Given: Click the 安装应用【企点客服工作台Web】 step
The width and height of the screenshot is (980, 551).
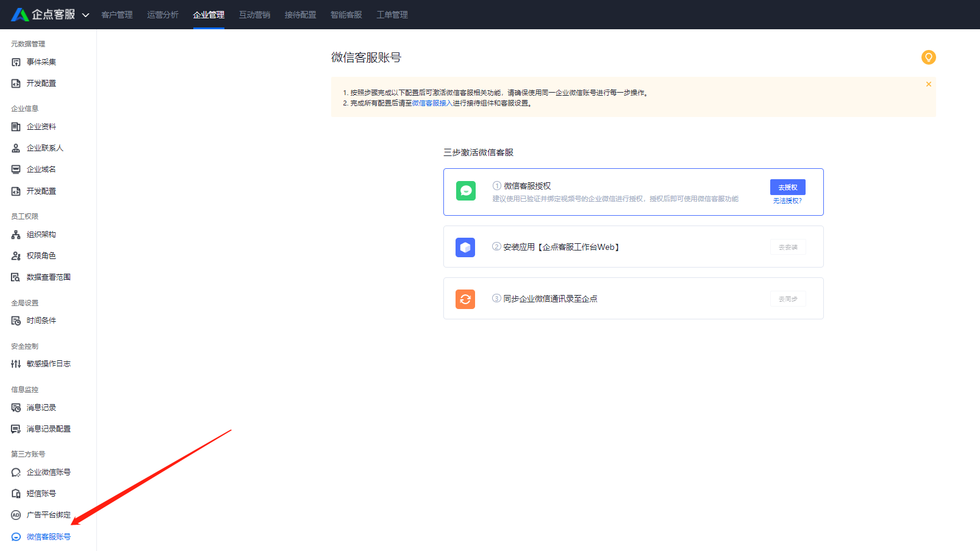Looking at the screenshot, I should click(561, 247).
